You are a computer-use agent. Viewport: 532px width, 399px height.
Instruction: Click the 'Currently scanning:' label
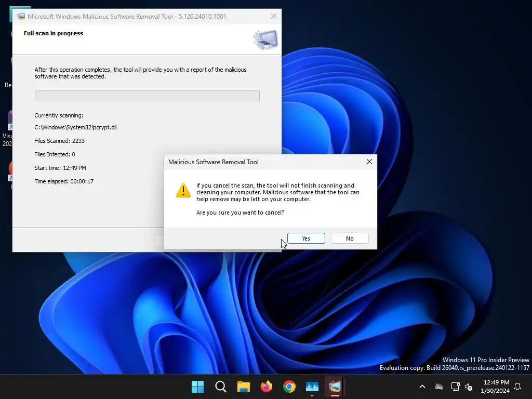coord(59,115)
